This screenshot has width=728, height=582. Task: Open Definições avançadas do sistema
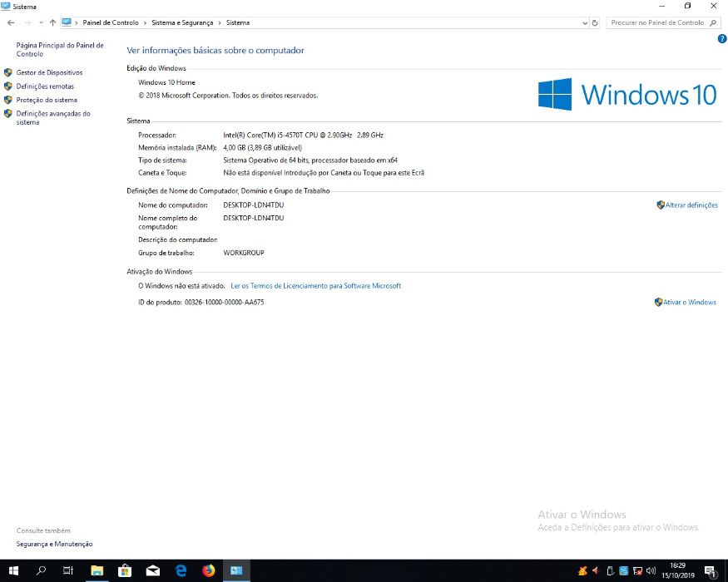[x=53, y=118]
